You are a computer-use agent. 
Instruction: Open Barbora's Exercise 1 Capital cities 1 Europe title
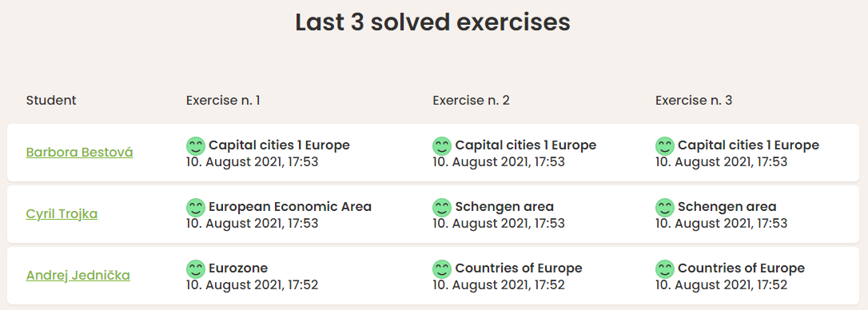[x=279, y=145]
